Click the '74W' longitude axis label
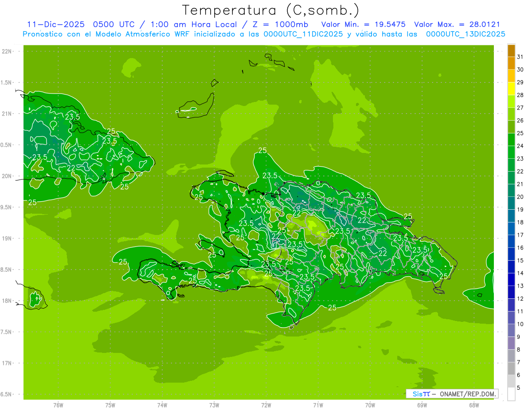The image size is (532, 411). 162,405
